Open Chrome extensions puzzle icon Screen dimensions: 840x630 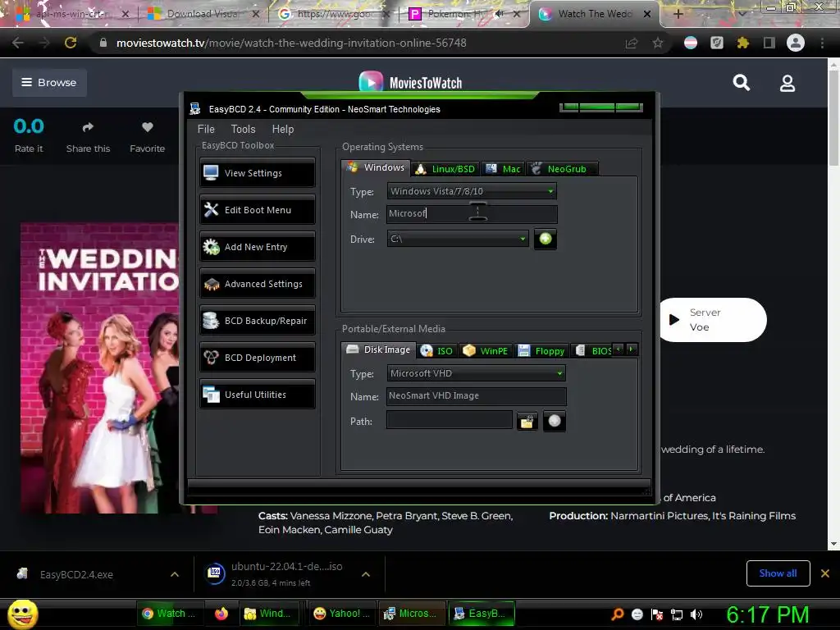(x=743, y=43)
